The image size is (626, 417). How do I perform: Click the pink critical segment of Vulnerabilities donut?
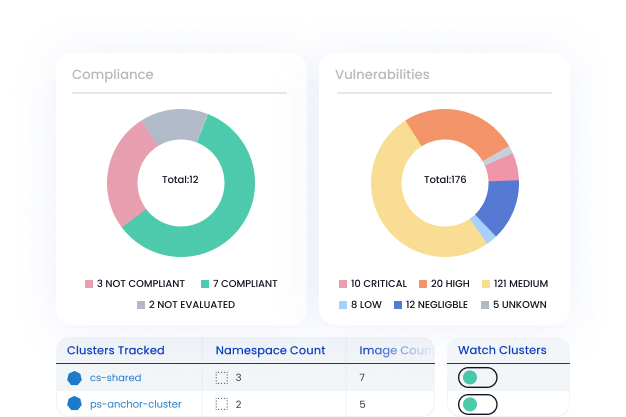click(x=503, y=168)
